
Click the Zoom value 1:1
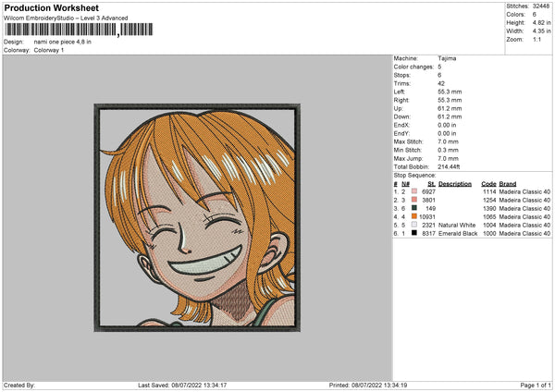pos(536,39)
